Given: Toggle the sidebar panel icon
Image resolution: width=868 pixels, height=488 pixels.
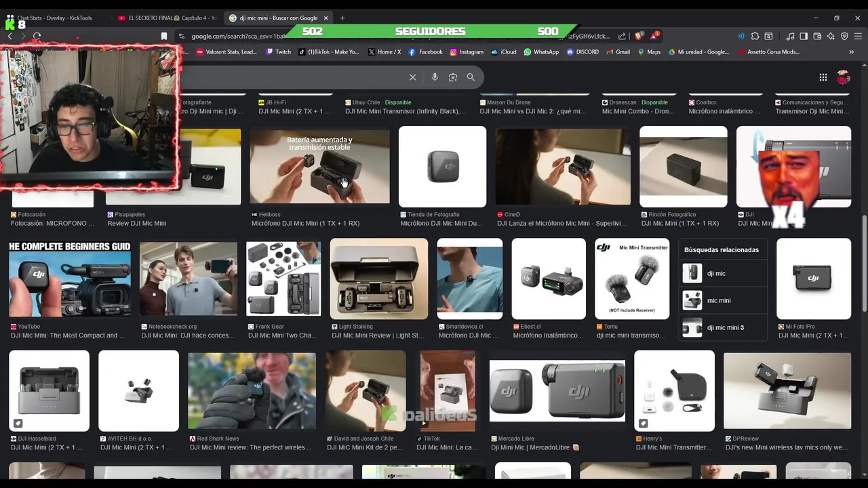Looking at the screenshot, I should pos(804,36).
